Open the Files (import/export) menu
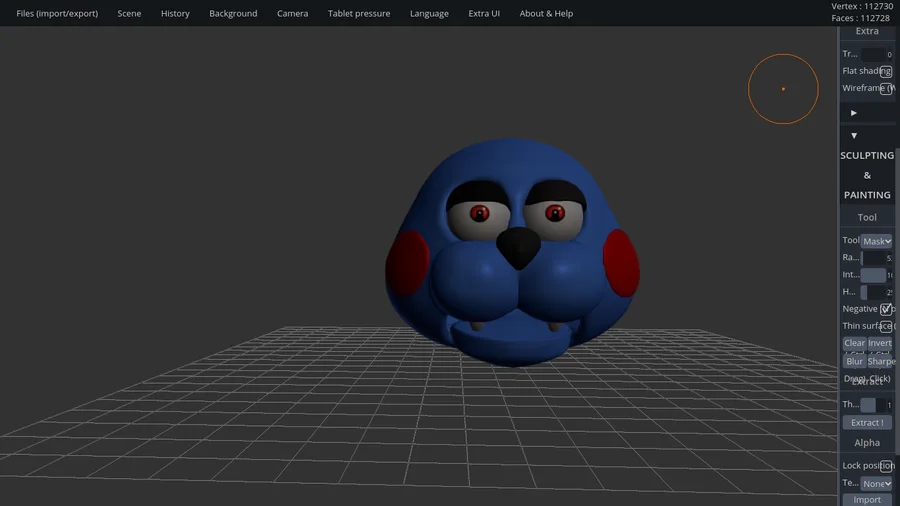Image resolution: width=900 pixels, height=506 pixels. (x=57, y=13)
